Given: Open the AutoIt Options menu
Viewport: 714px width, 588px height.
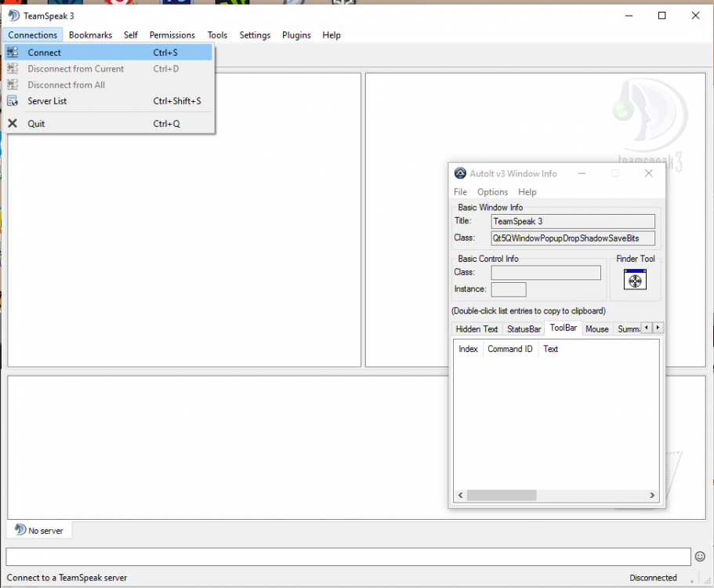Looking at the screenshot, I should point(492,192).
